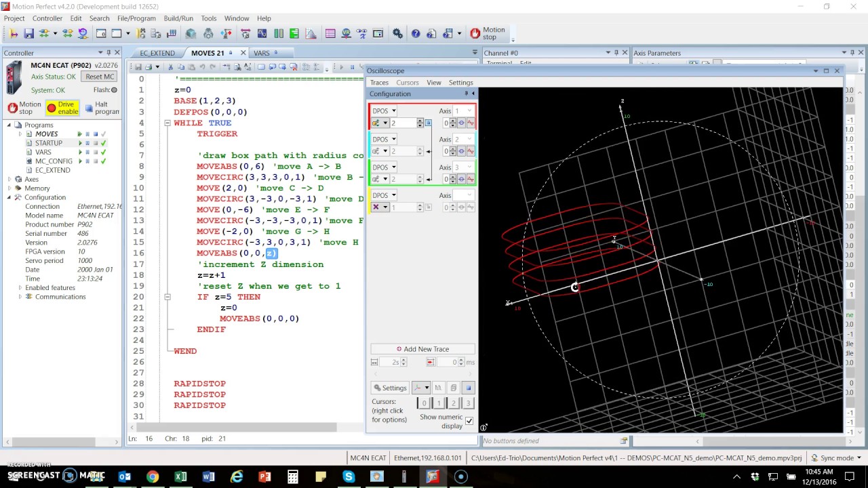Click the yellow trace X color selector

[380, 207]
